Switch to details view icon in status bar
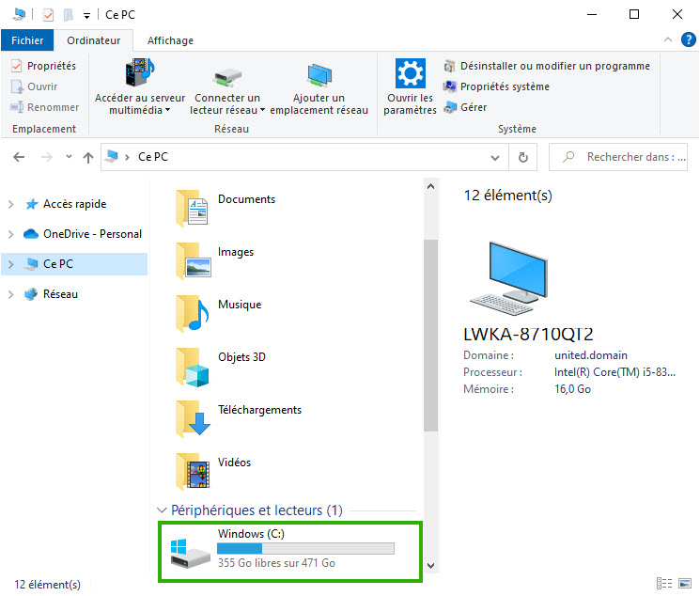This screenshot has height=596, width=700. click(664, 583)
